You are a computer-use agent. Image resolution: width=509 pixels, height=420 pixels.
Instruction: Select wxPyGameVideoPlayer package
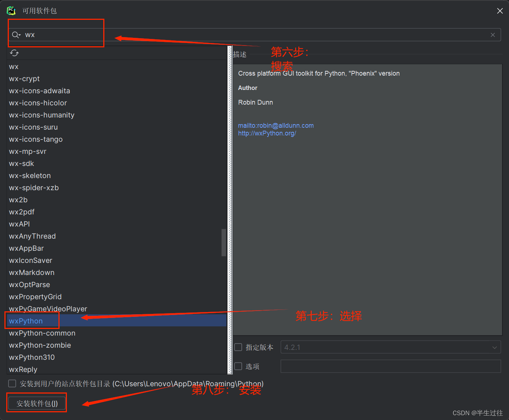pos(117,309)
